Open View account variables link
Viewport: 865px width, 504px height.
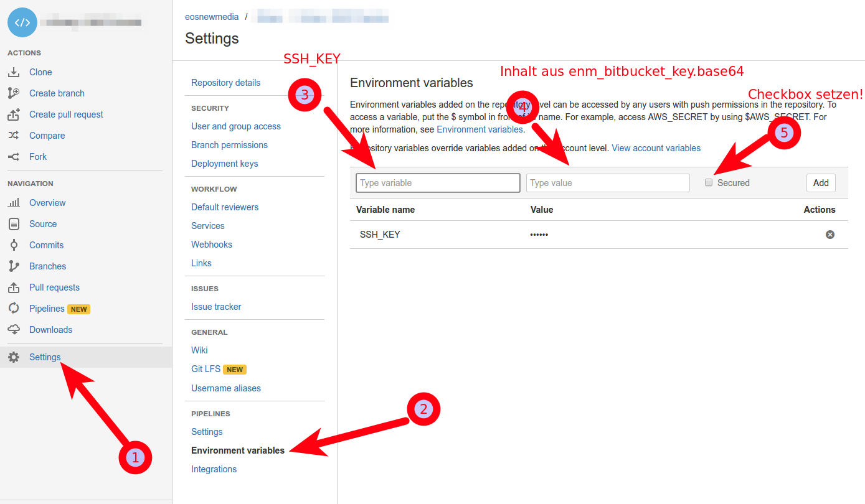pyautogui.click(x=656, y=148)
